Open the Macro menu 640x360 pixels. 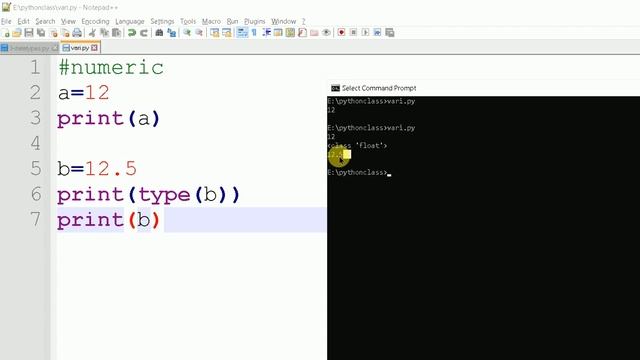coord(211,21)
